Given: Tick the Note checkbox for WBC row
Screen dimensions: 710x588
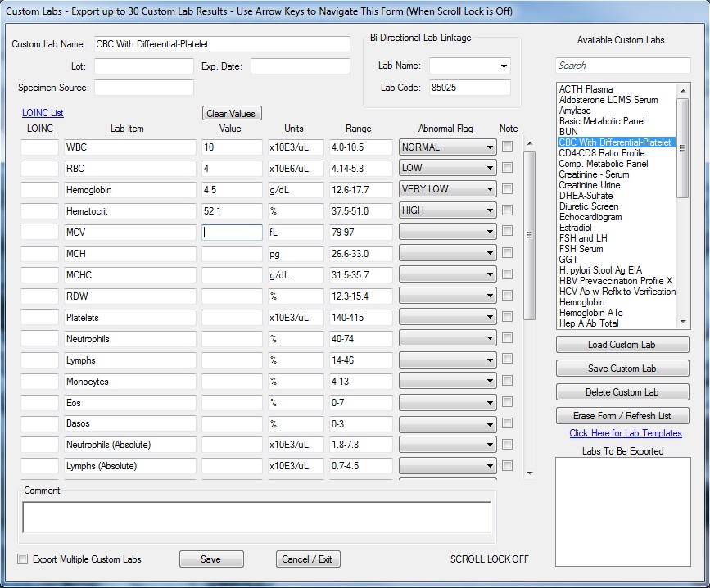Looking at the screenshot, I should [507, 147].
